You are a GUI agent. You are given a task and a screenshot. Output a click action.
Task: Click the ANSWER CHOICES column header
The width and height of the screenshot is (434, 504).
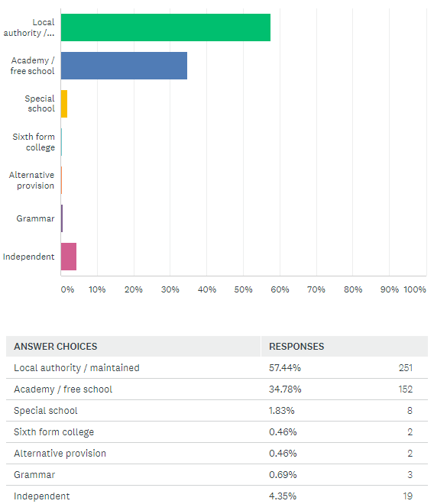pos(55,346)
